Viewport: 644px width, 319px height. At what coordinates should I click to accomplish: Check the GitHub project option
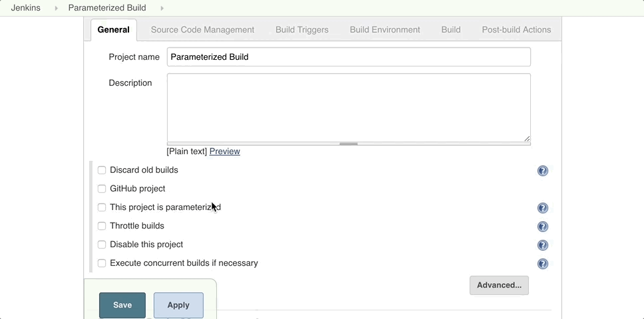tap(102, 189)
